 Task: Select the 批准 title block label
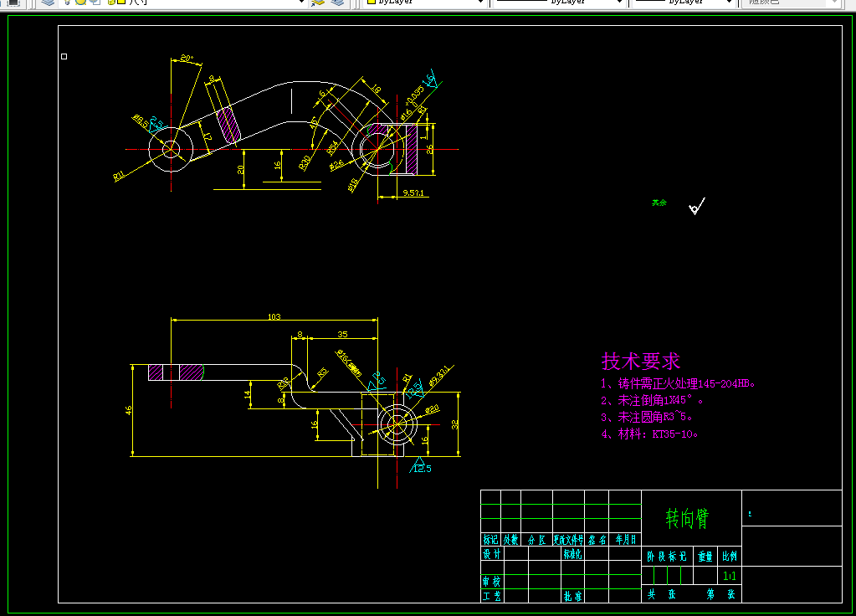click(x=572, y=596)
